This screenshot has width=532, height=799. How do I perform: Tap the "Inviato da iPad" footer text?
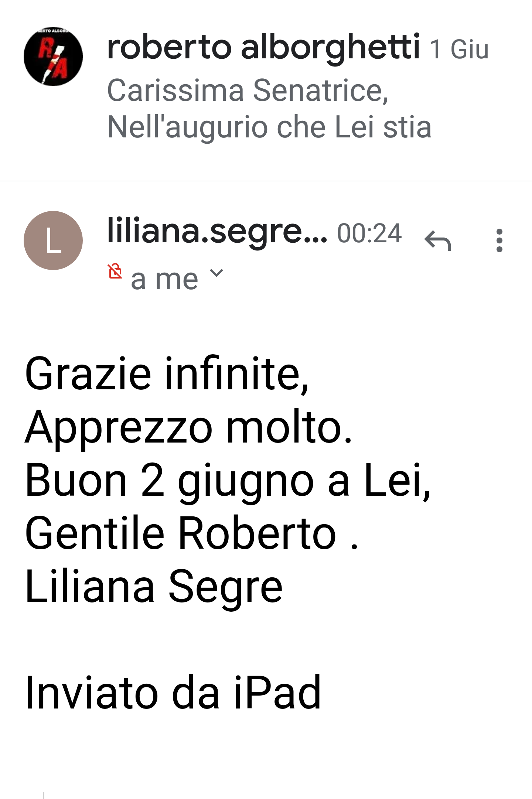(x=173, y=693)
